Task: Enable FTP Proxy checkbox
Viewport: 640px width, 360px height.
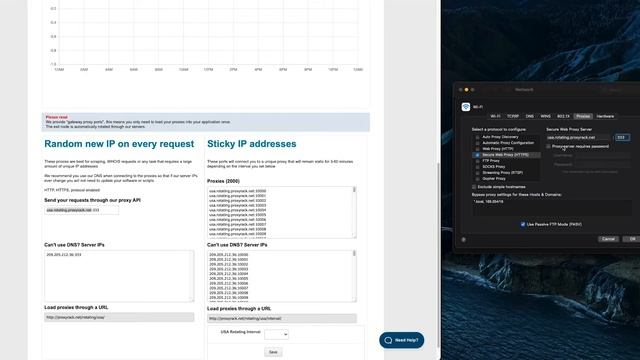Action: pyautogui.click(x=477, y=161)
